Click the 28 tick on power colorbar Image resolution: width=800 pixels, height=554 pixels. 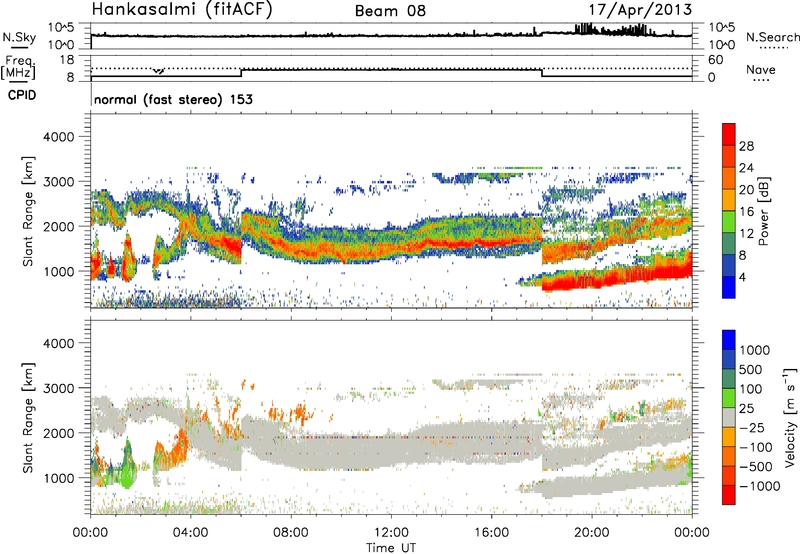746,146
